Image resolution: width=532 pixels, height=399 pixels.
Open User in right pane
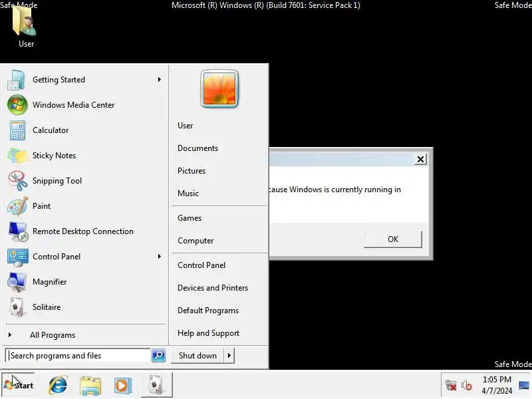[x=186, y=126]
